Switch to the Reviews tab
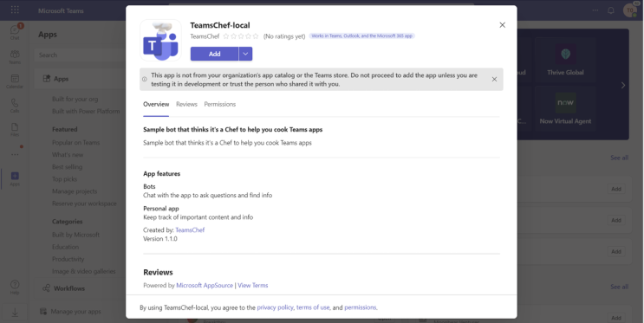Viewport: 644px width, 323px height. (186, 104)
